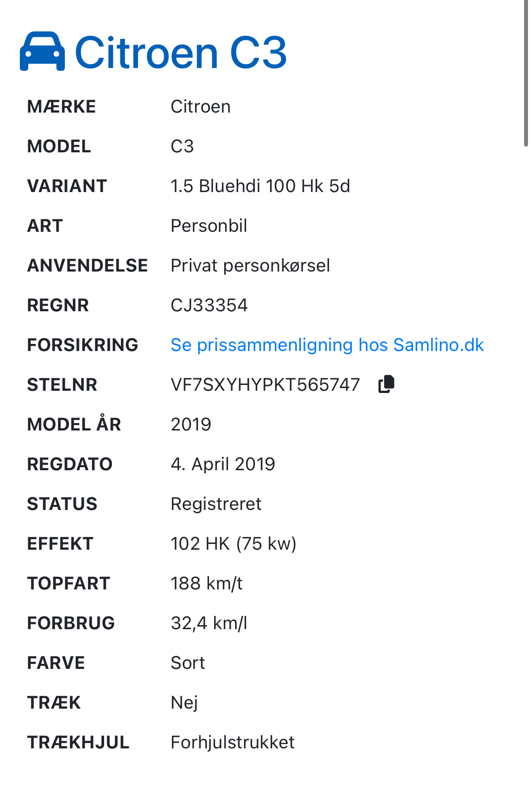
Task: Click the Citroen C3 page heading
Action: [x=181, y=53]
